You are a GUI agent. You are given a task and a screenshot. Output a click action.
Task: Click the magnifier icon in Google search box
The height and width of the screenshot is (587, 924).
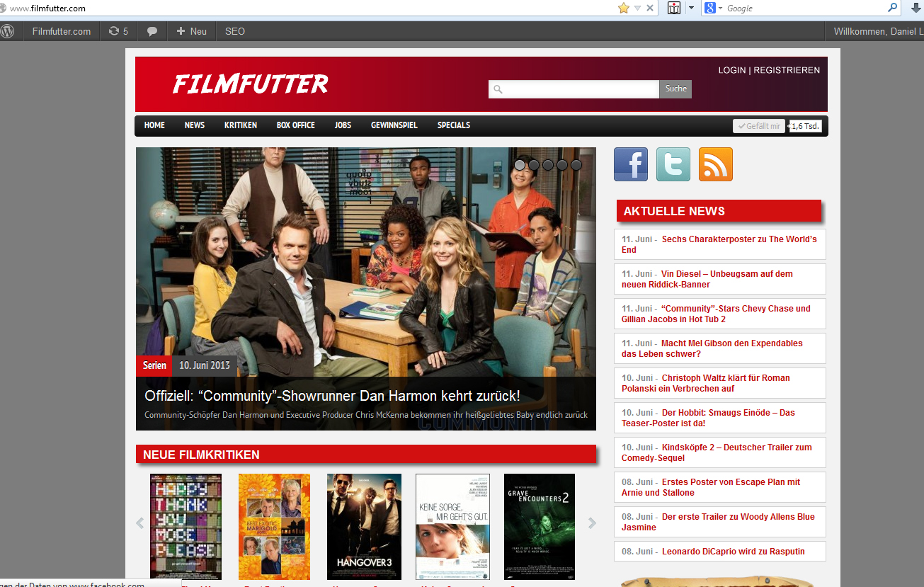[x=893, y=8]
